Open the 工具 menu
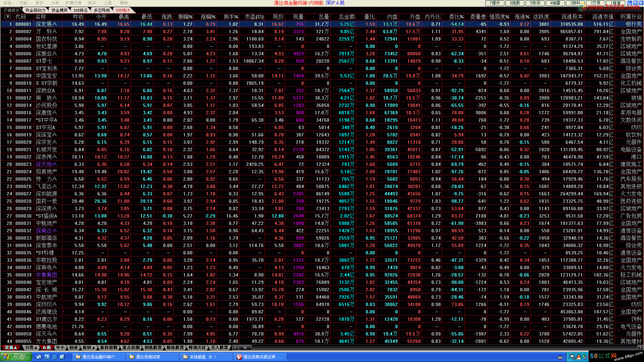This screenshot has width=644, height=362. pyautogui.click(x=108, y=3)
